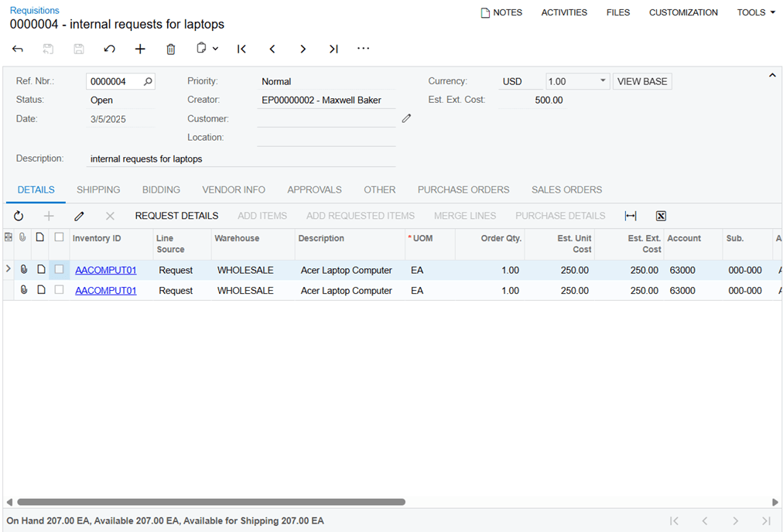Open the TOOLS dropdown menu

(x=754, y=12)
